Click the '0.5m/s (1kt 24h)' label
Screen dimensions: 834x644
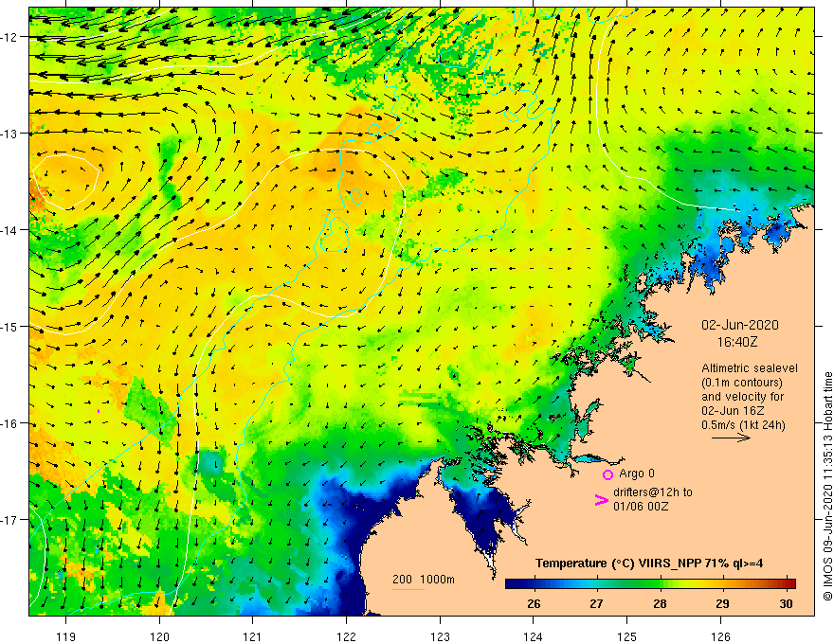click(743, 425)
